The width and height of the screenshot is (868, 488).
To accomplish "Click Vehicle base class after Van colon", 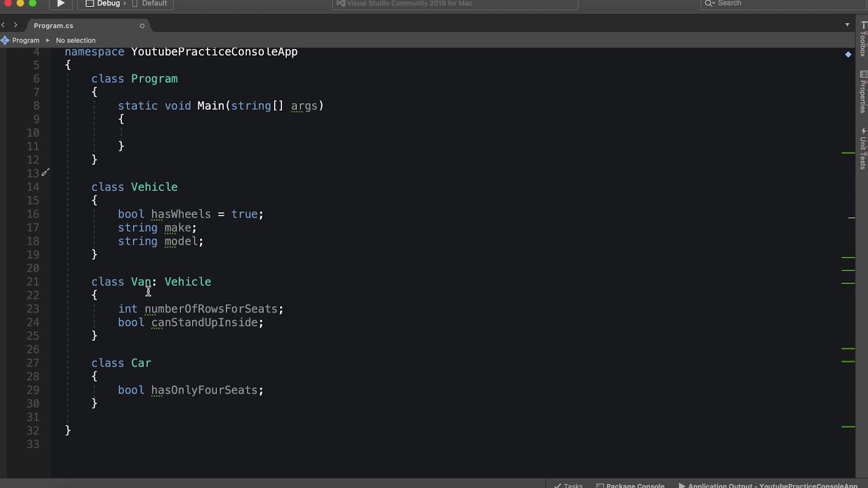I will [x=187, y=282].
